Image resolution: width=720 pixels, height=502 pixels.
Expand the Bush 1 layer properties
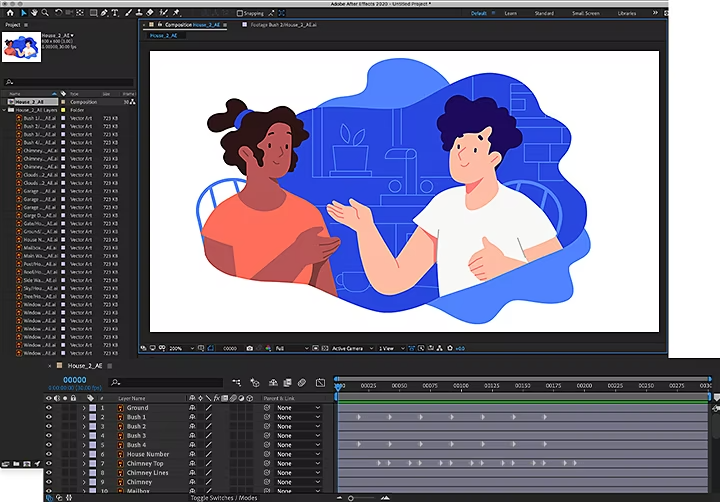coord(84,417)
